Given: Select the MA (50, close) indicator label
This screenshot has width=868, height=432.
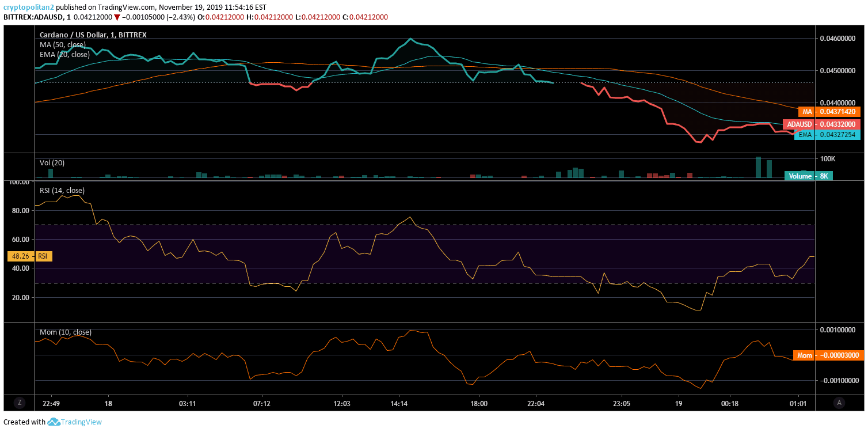Looking at the screenshot, I should point(62,44).
